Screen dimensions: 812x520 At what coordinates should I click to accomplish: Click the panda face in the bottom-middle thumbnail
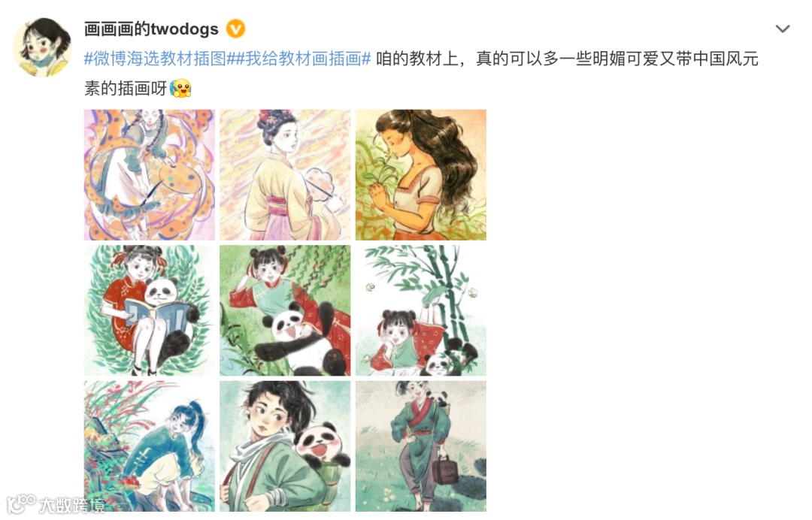coord(322,443)
